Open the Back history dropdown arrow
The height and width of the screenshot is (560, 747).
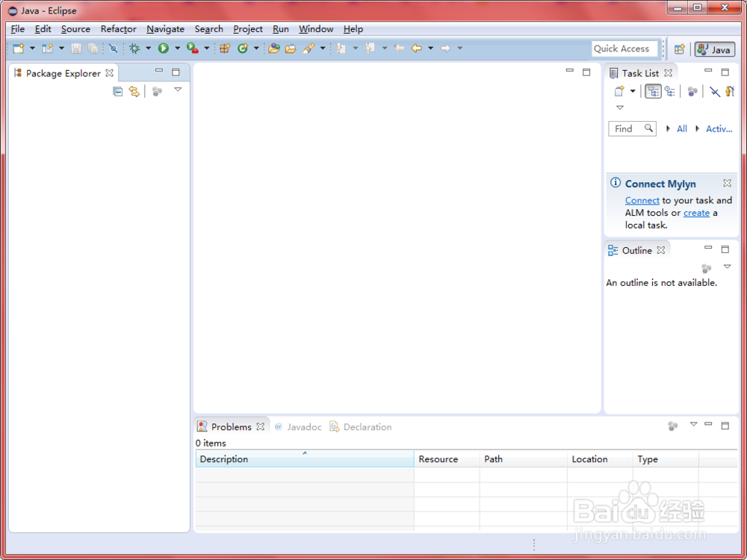point(431,48)
